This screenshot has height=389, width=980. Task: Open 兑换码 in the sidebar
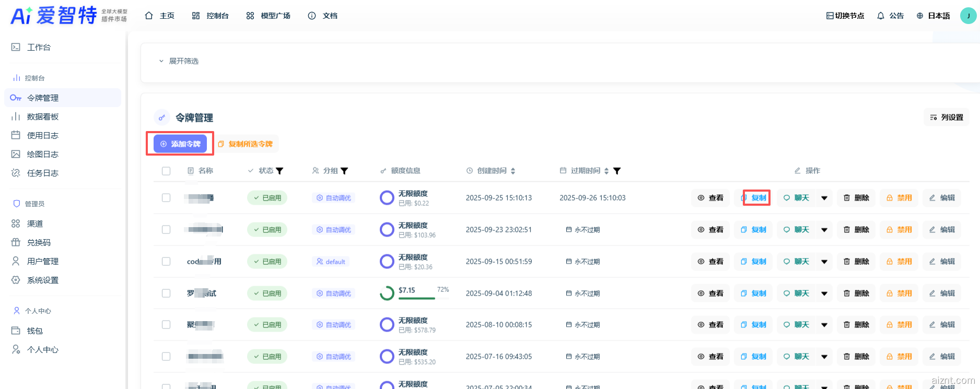point(63,242)
